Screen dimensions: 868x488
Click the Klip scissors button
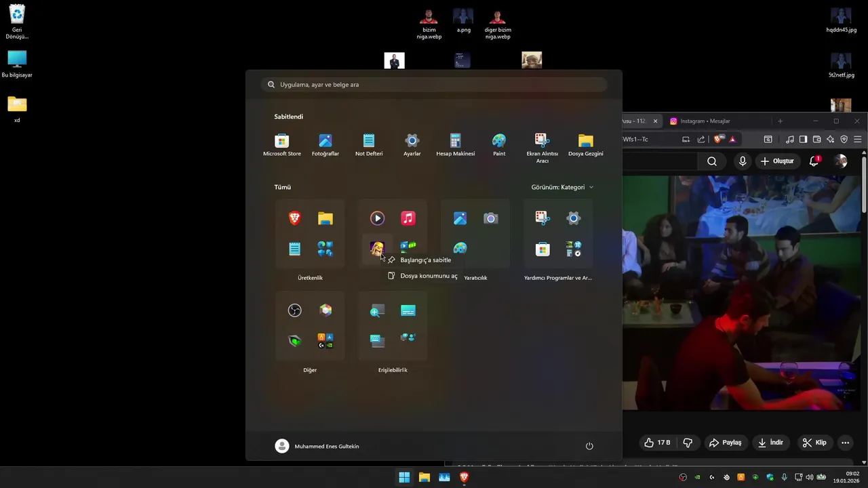point(814,443)
